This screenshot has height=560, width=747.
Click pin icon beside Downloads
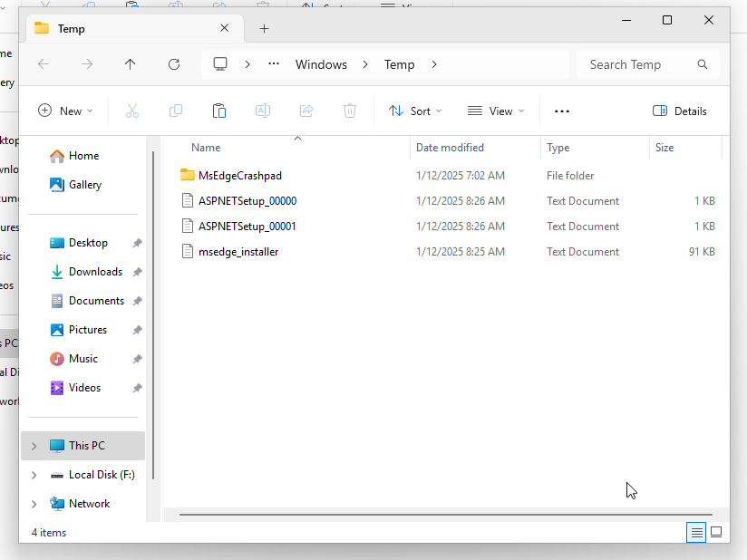tap(137, 272)
